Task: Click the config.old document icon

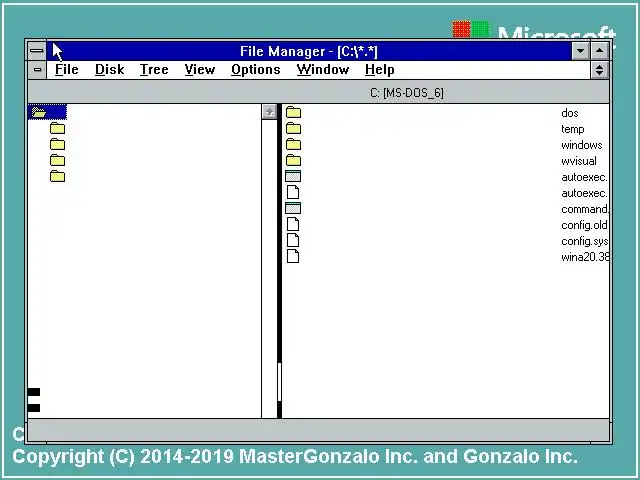Action: (x=293, y=224)
